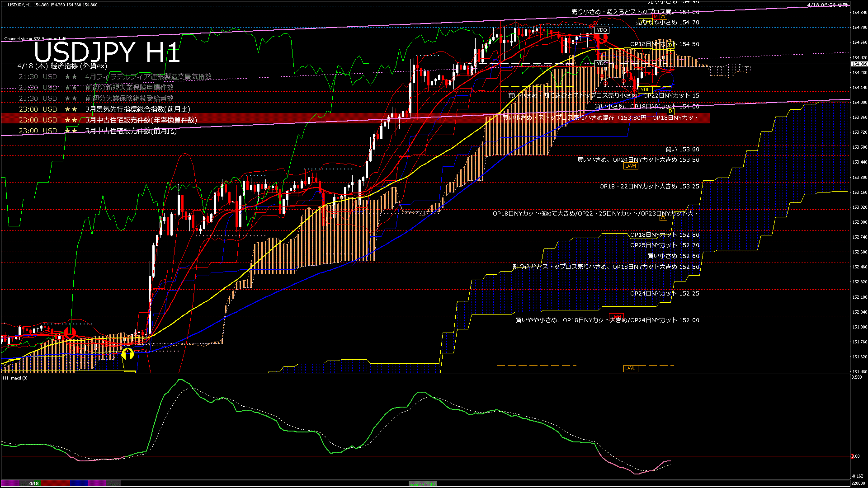Toggle the macd ON button
Viewport: 868px width, 488px height.
422,484
